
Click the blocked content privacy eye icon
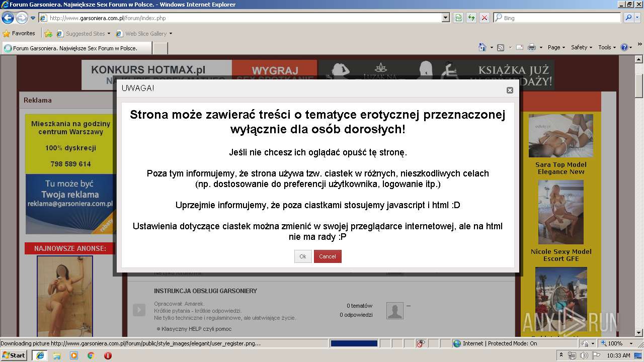421,343
